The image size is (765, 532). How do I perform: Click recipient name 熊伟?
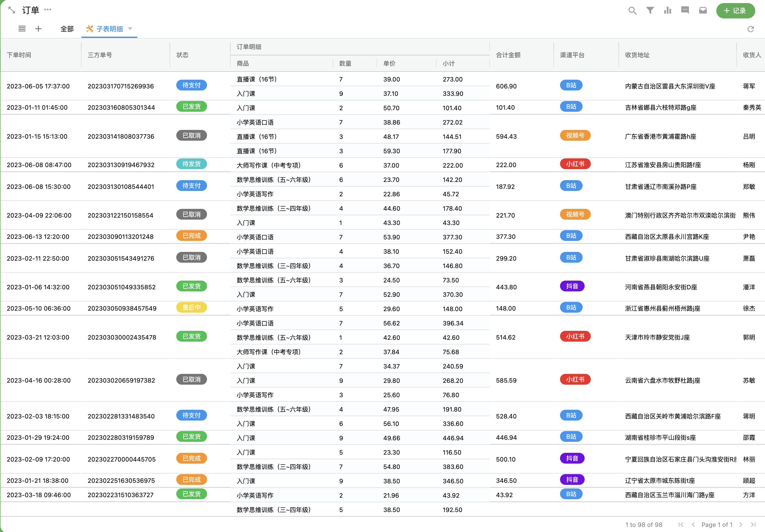click(749, 215)
